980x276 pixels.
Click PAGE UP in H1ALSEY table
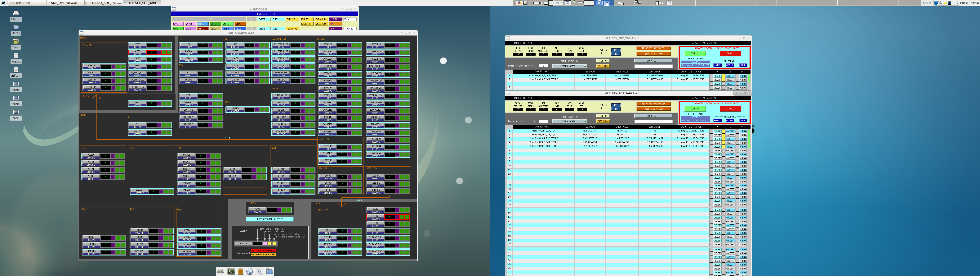click(x=603, y=61)
